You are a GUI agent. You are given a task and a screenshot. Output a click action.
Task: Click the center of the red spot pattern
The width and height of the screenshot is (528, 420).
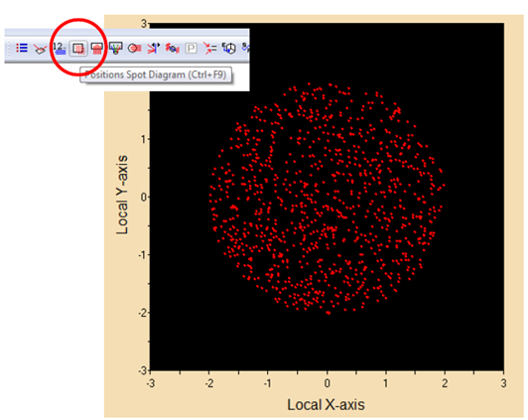click(327, 198)
